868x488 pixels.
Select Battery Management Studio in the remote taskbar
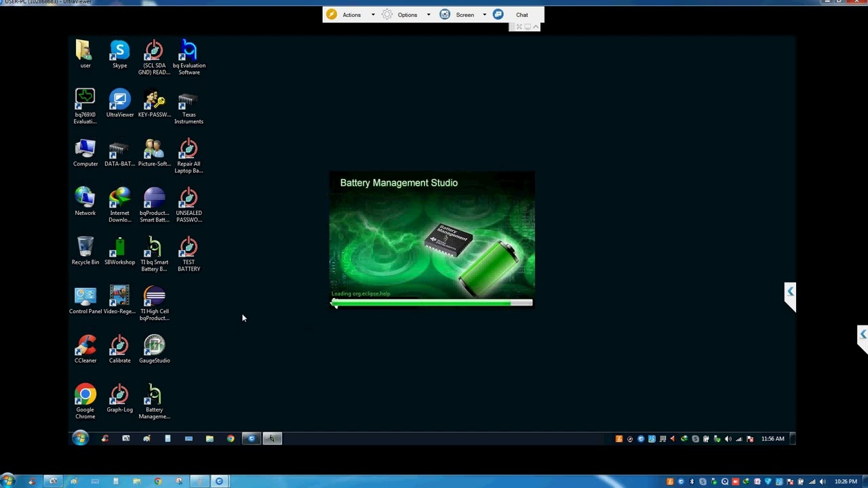click(x=272, y=439)
